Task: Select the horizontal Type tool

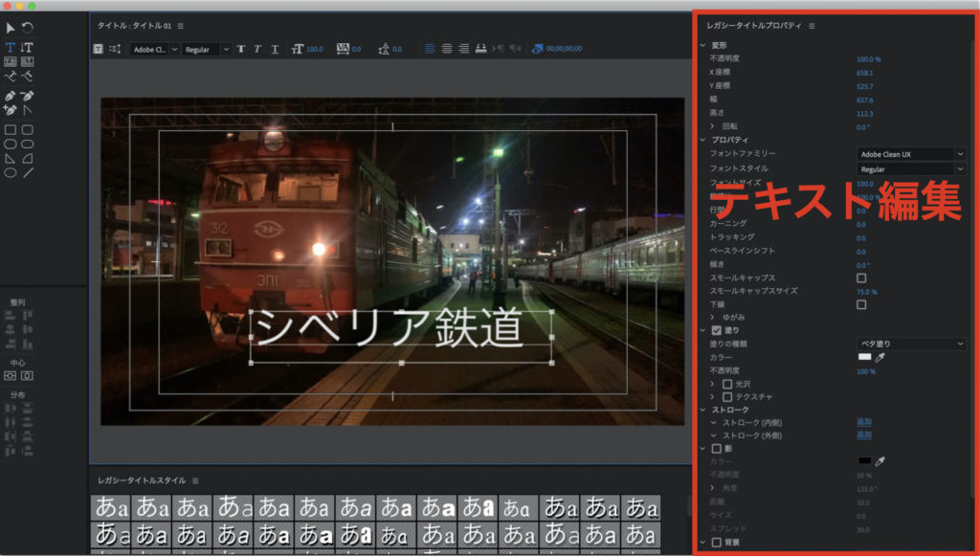Action: click(x=10, y=47)
